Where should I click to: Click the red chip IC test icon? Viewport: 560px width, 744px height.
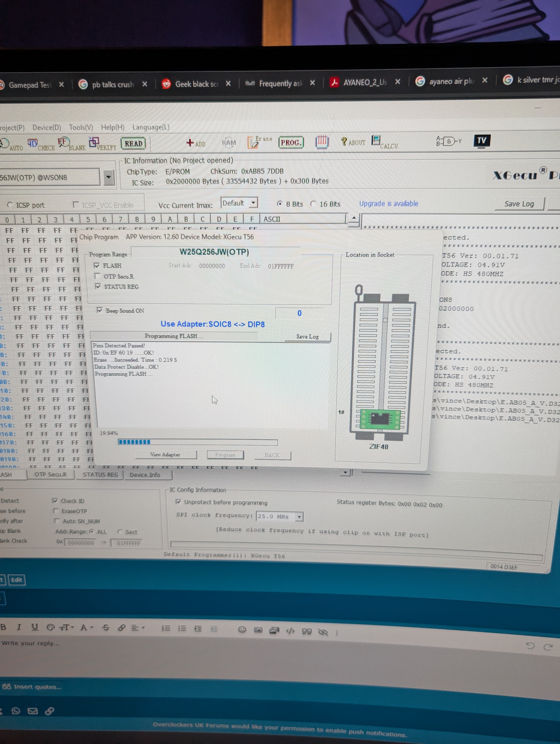click(322, 142)
